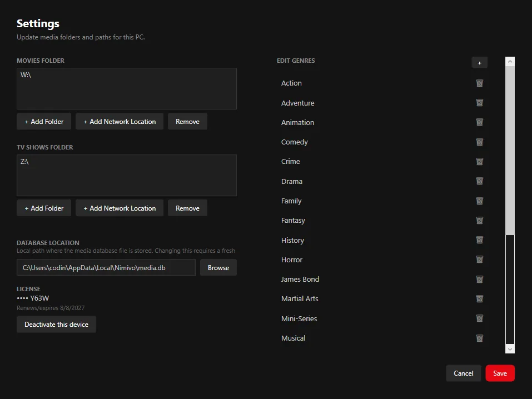Remove Animation genre via trash icon

click(479, 122)
